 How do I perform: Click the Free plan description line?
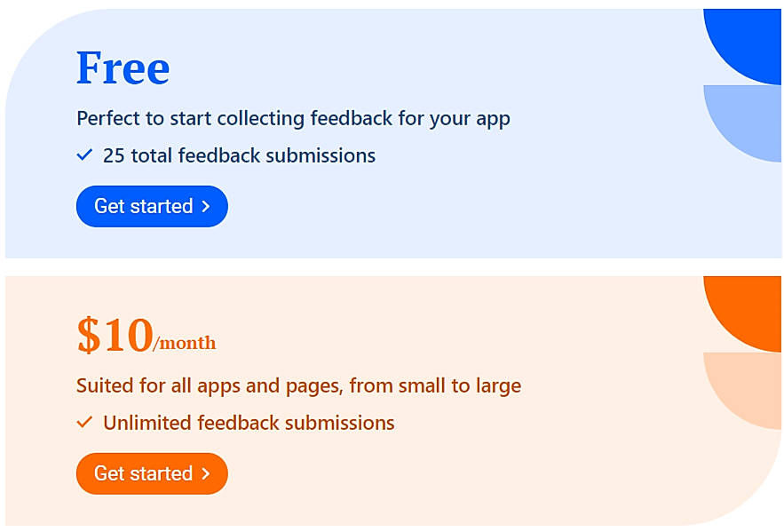[x=293, y=118]
